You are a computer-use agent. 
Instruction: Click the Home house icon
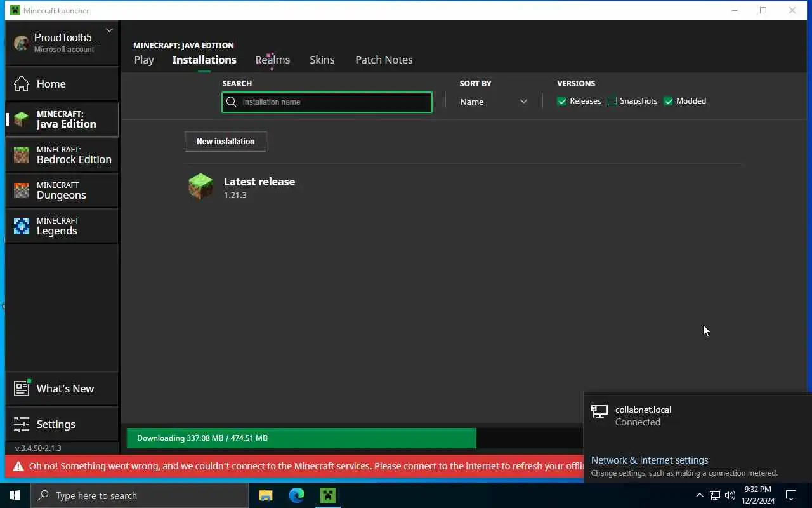[x=22, y=84]
